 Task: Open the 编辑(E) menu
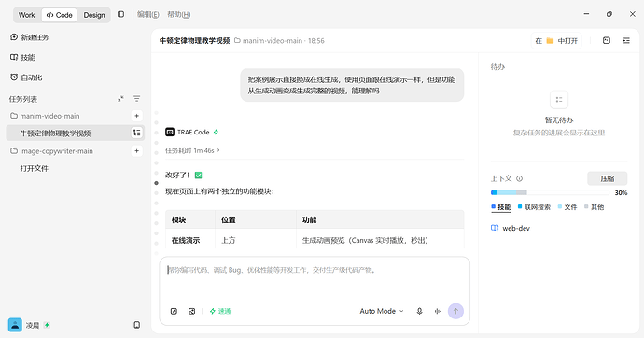tap(147, 14)
